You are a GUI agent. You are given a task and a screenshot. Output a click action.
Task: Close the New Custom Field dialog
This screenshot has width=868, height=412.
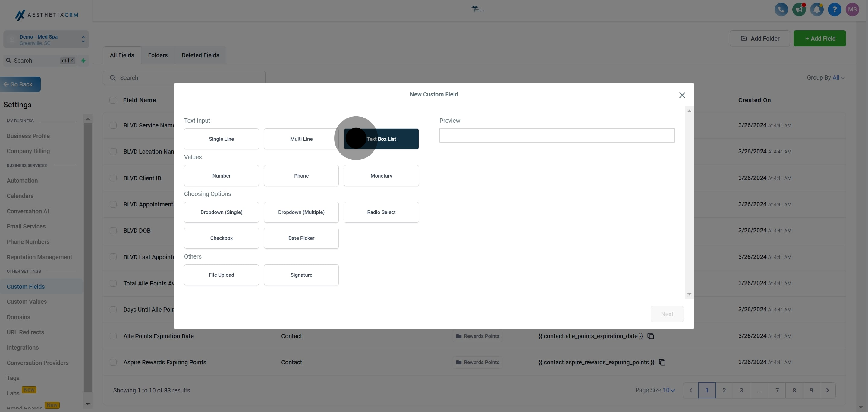point(682,95)
